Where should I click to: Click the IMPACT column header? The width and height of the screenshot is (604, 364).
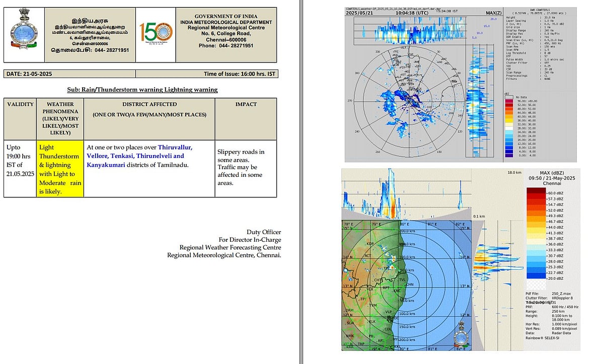246,104
